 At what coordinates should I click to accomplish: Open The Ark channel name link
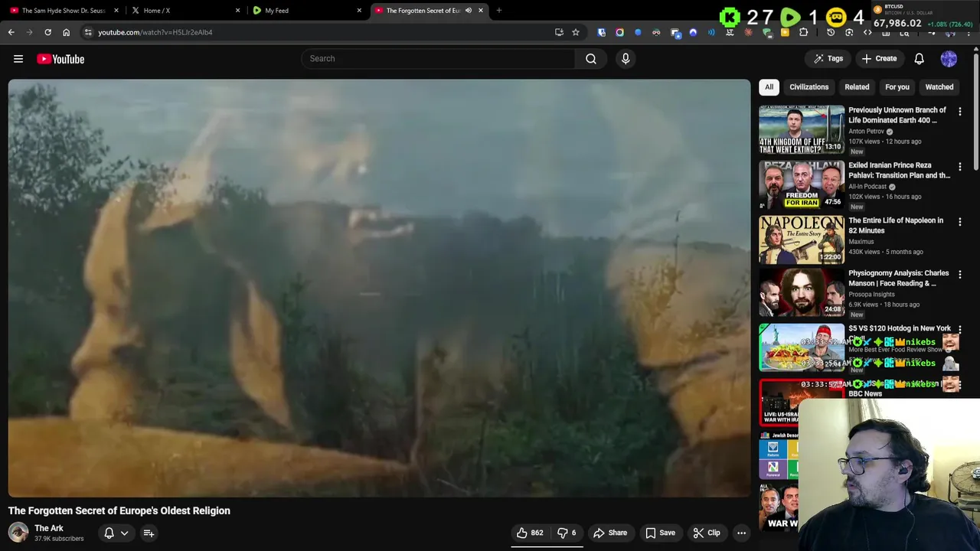(x=49, y=528)
